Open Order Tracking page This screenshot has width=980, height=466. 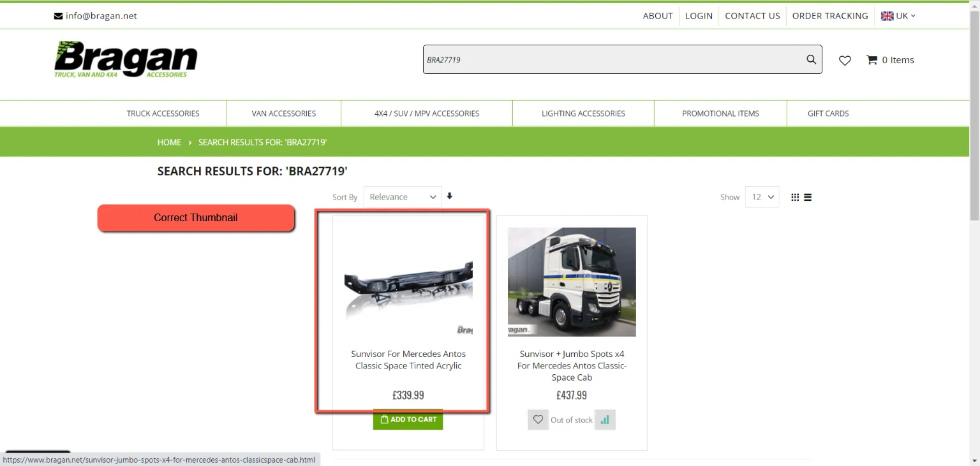click(x=830, y=16)
